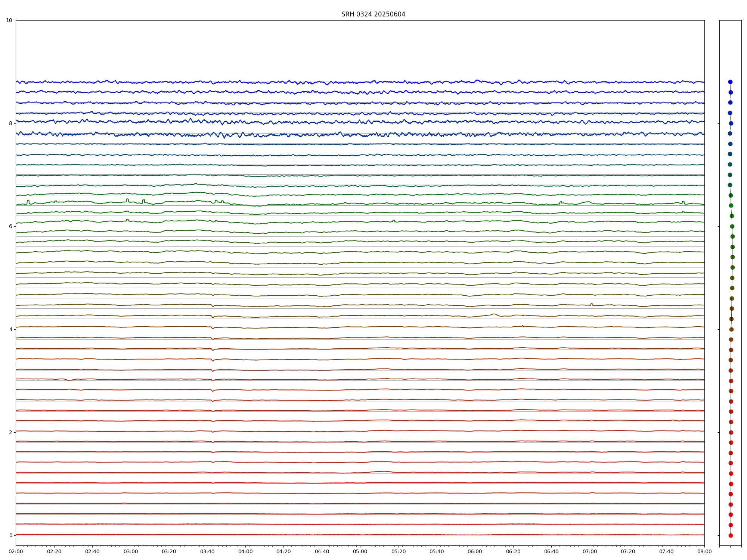The image size is (747, 560).
Task: Click the side panel dot level with 4
Action: [731, 329]
